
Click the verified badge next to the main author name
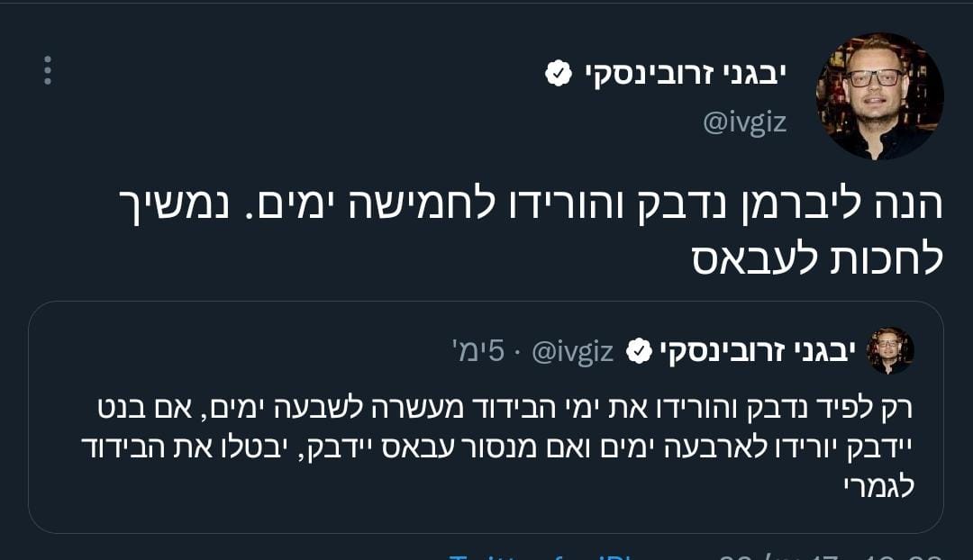tap(559, 75)
